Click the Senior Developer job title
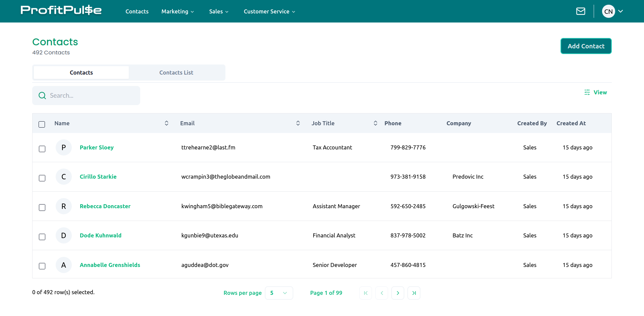This screenshot has height=316, width=644. (335, 265)
